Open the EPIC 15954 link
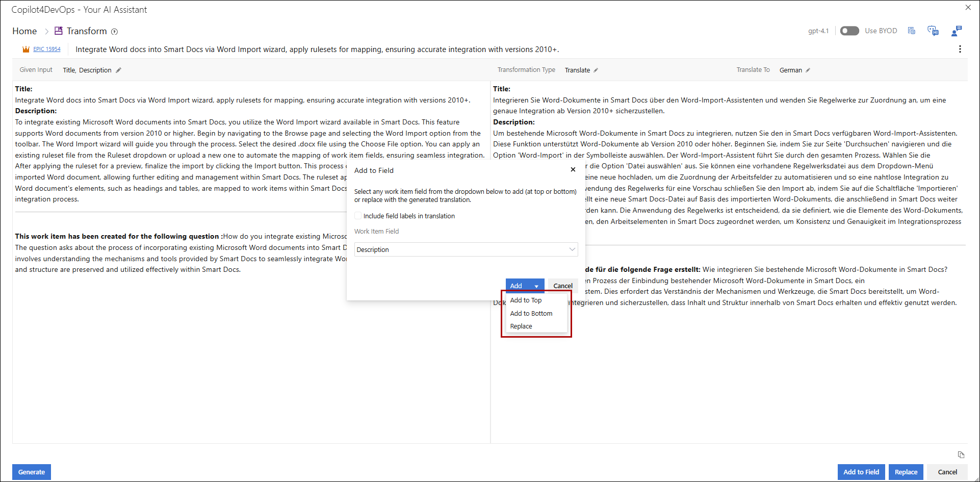 (x=46, y=49)
